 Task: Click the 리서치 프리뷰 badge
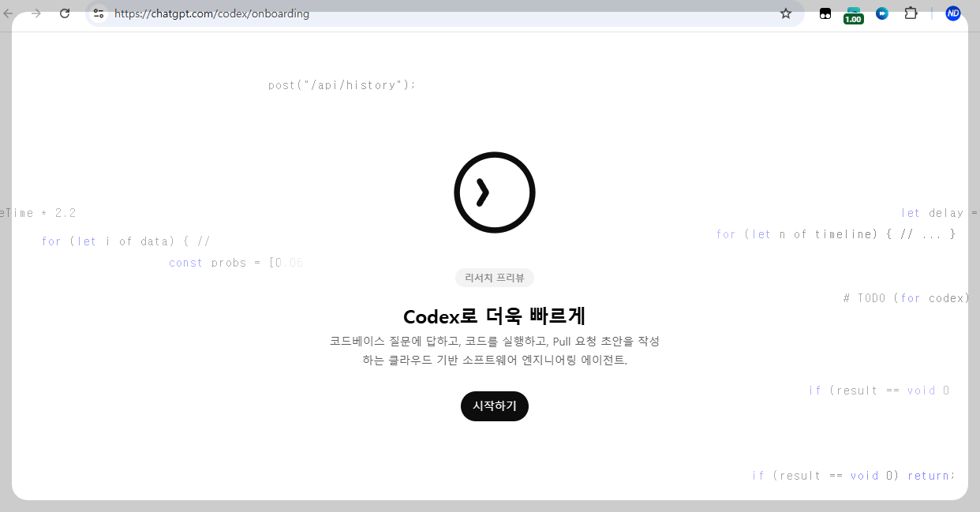(x=495, y=278)
